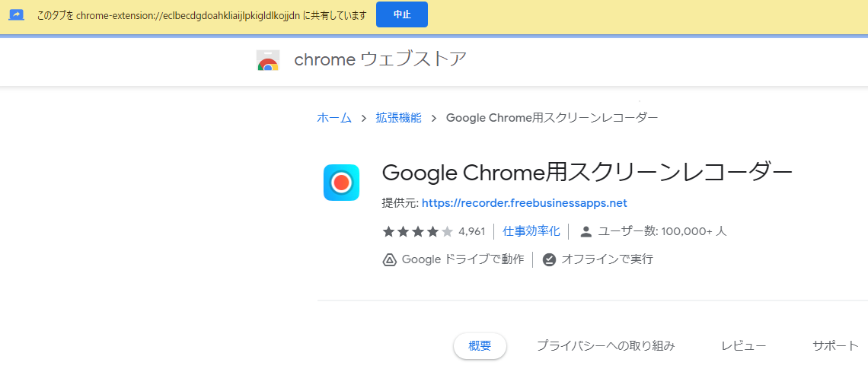The height and width of the screenshot is (391, 868).
Task: Click the オフラインで実行 checkmark icon
Action: tap(549, 259)
